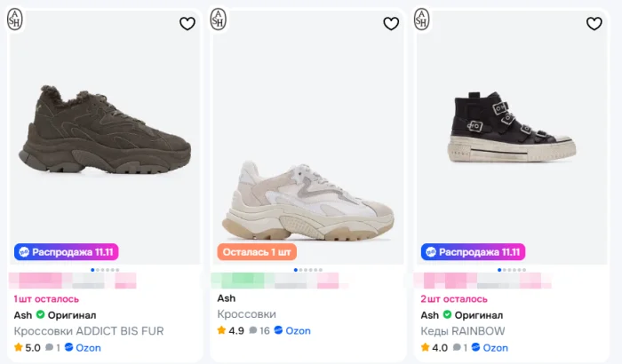Click Ozon delivery icon on third card
The image size is (622, 364).
(x=475, y=348)
